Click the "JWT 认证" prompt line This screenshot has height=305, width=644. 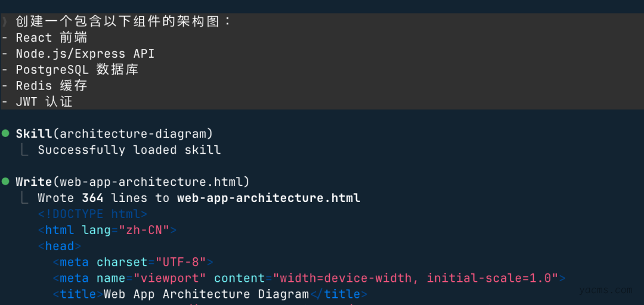44,102
